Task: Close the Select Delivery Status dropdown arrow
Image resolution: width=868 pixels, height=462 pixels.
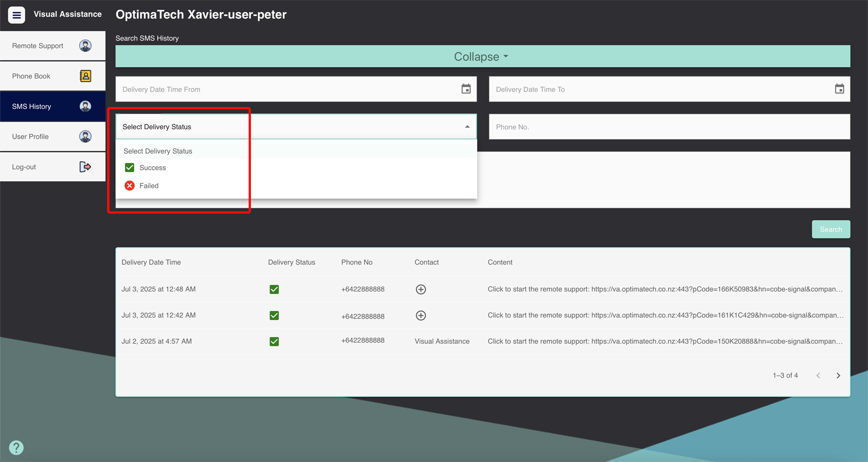Action: point(467,127)
